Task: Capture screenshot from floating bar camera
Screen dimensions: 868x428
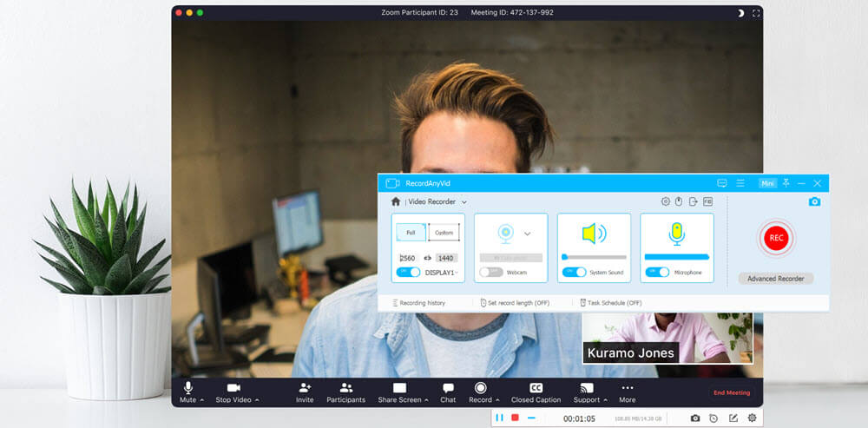Action: coord(695,418)
